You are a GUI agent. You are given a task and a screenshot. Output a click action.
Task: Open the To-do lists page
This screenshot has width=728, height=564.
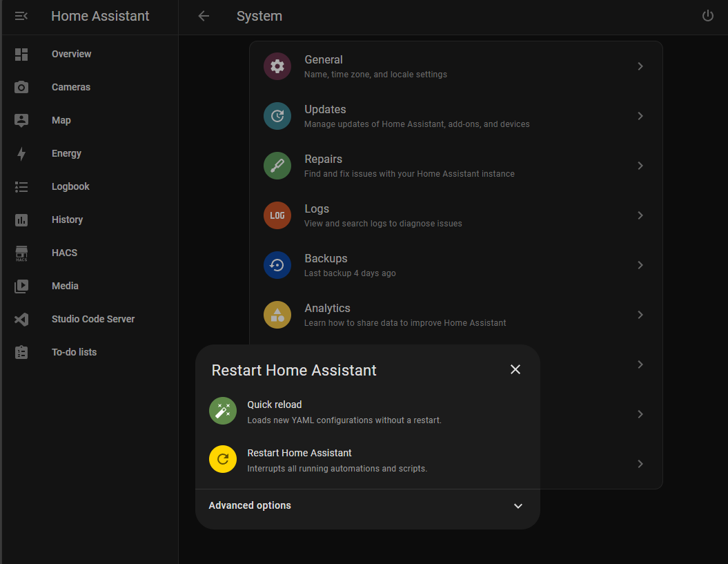click(x=74, y=352)
